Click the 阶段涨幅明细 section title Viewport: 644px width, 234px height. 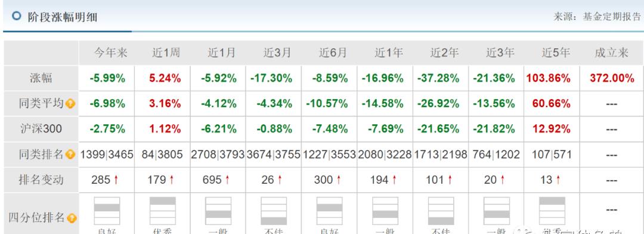click(x=63, y=17)
